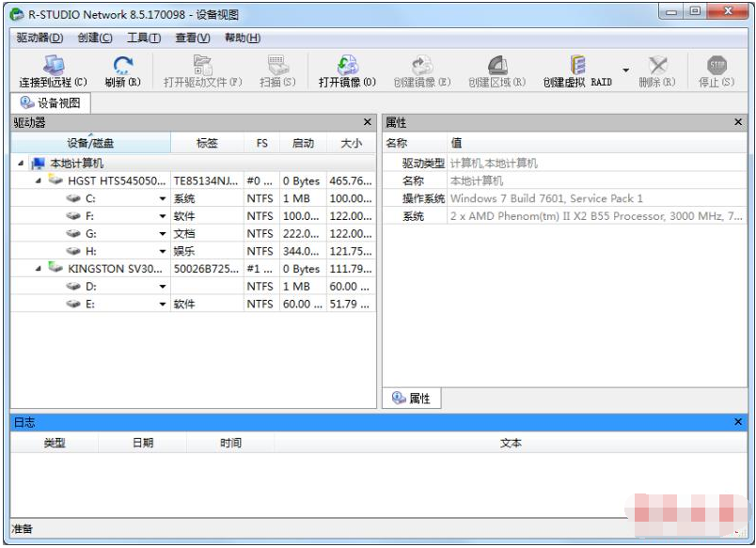This screenshot has height=548, width=756.
Task: Switch to the Device View (设备视图) tab
Action: click(50, 102)
